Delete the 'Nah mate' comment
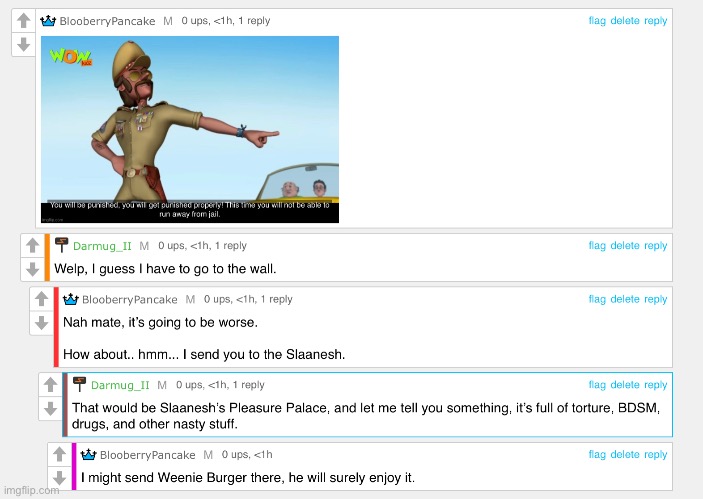 click(625, 299)
